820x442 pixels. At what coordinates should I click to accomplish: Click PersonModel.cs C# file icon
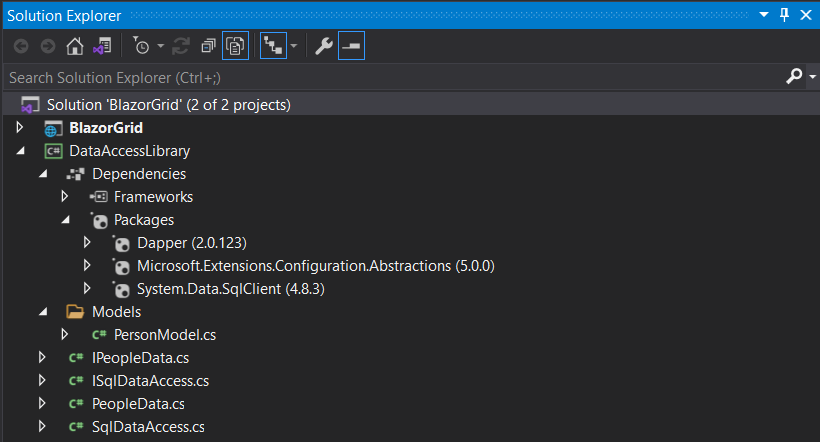coord(99,334)
